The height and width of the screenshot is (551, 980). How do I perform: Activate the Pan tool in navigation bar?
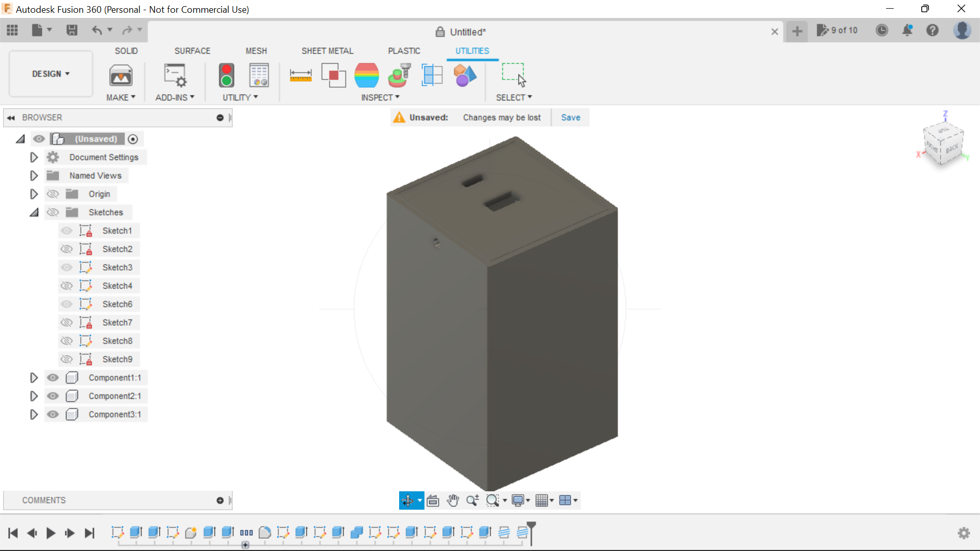click(x=453, y=500)
